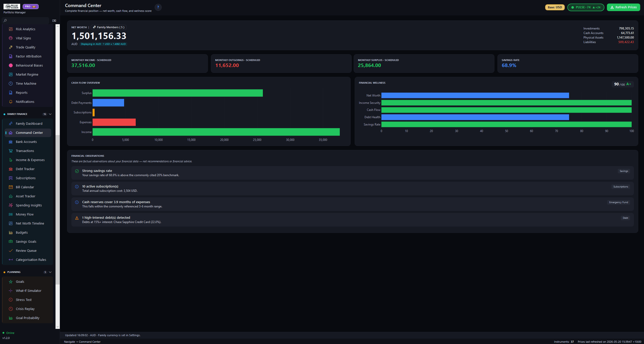
Task: Go to Trade Quality icon
Action: pos(11,47)
